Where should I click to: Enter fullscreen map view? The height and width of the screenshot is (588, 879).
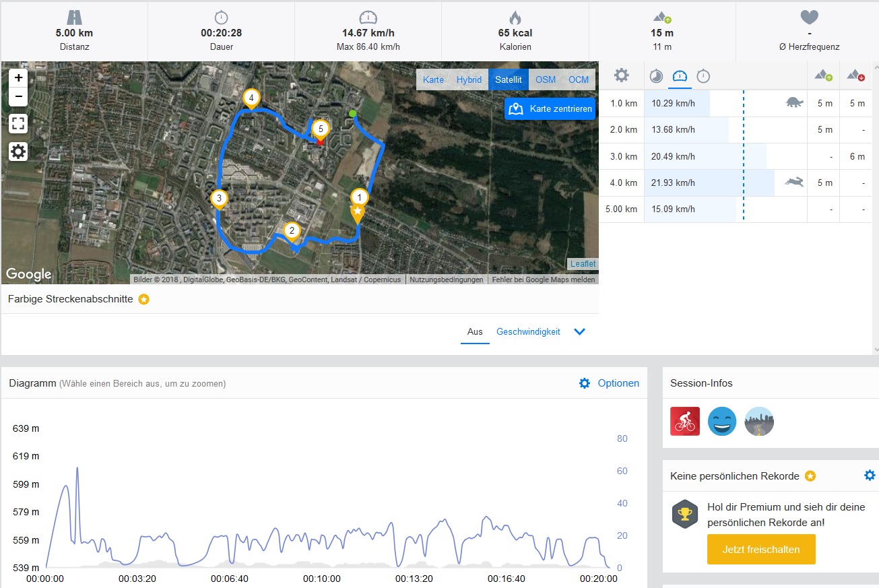18,123
